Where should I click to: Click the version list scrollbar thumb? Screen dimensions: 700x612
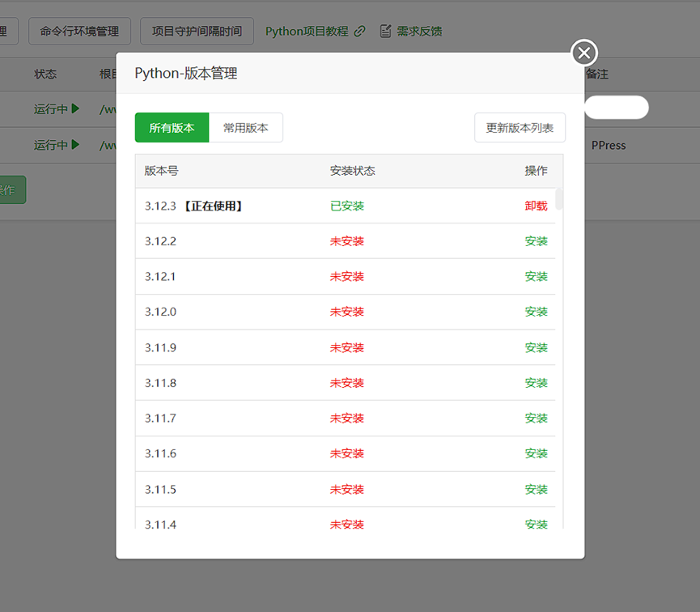[x=559, y=199]
